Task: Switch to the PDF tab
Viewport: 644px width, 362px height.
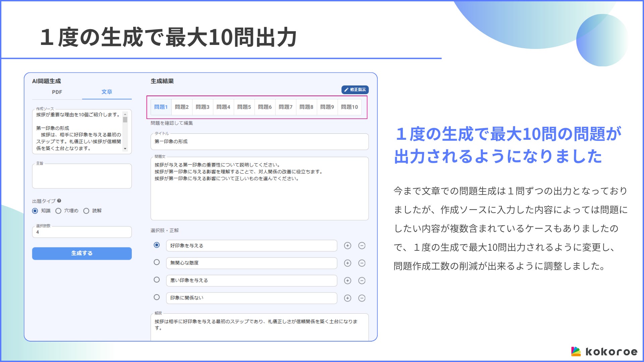Action: [57, 92]
